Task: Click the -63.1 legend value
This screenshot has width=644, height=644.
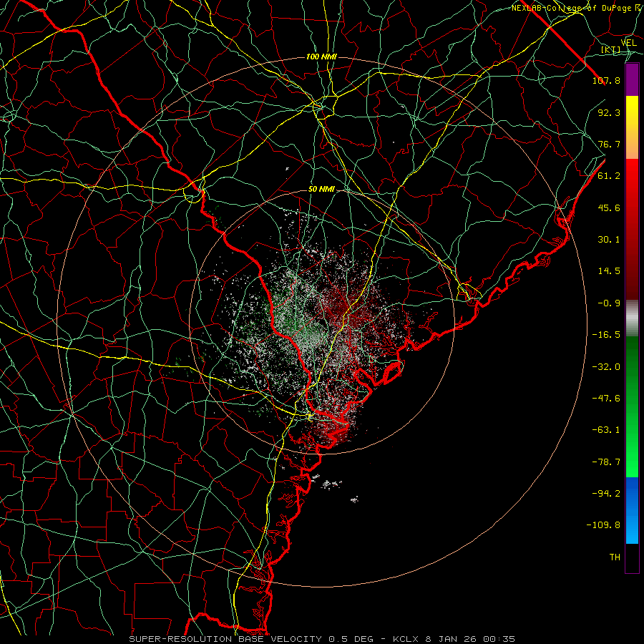Action: 606,430
